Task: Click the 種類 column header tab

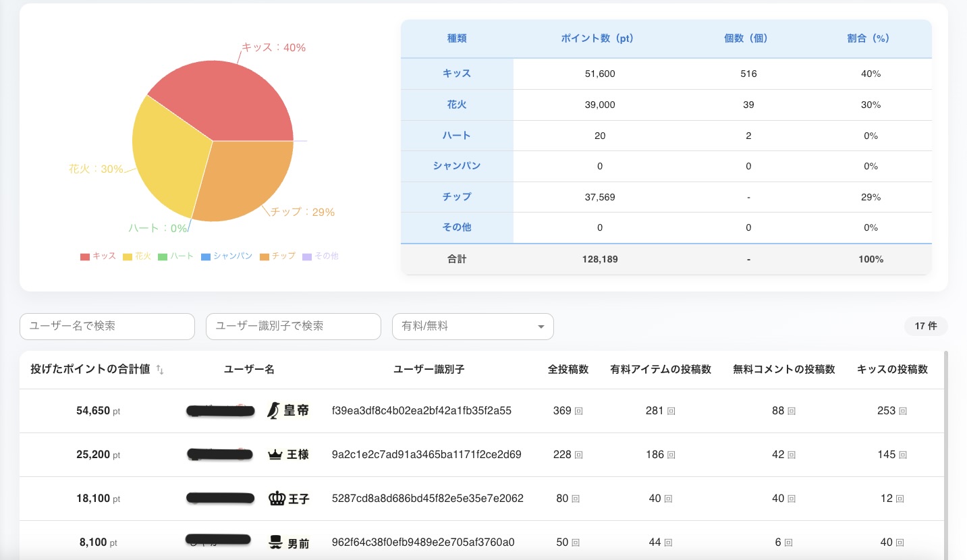Action: tap(457, 38)
